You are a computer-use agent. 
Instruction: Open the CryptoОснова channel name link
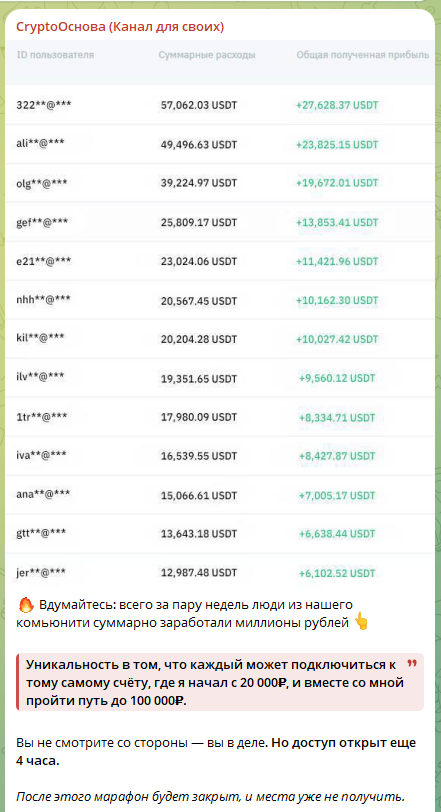tap(120, 26)
